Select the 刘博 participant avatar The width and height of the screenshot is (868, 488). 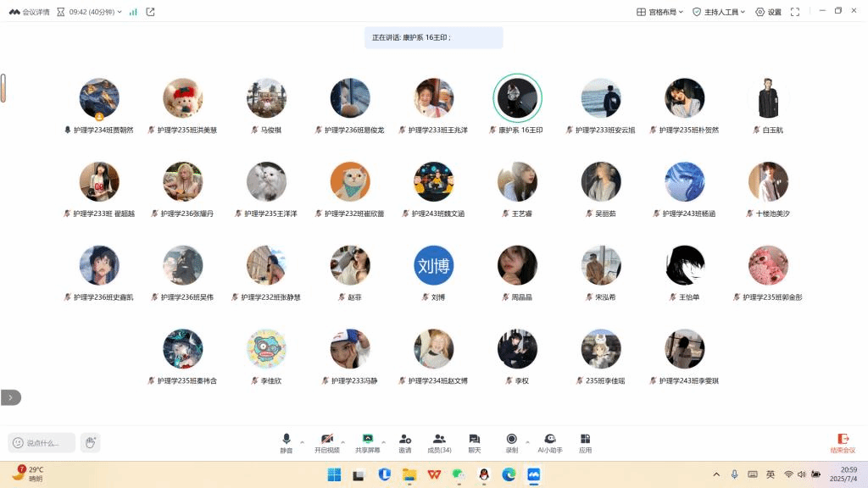coord(434,266)
